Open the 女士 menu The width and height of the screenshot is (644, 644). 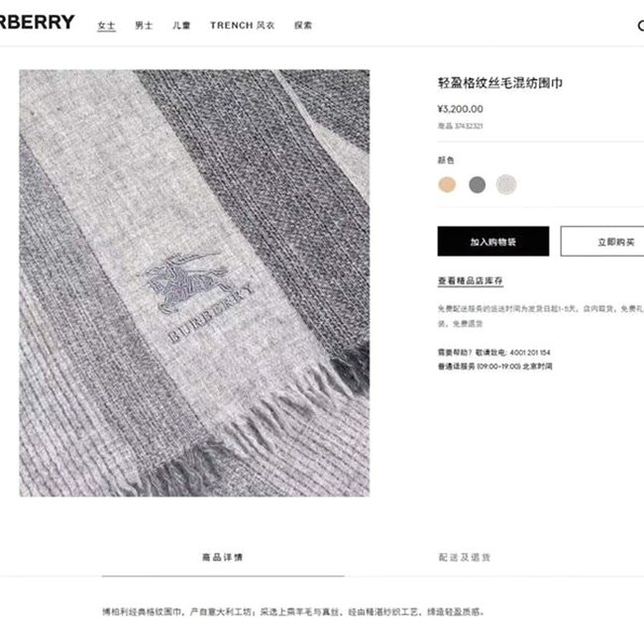coord(106,26)
